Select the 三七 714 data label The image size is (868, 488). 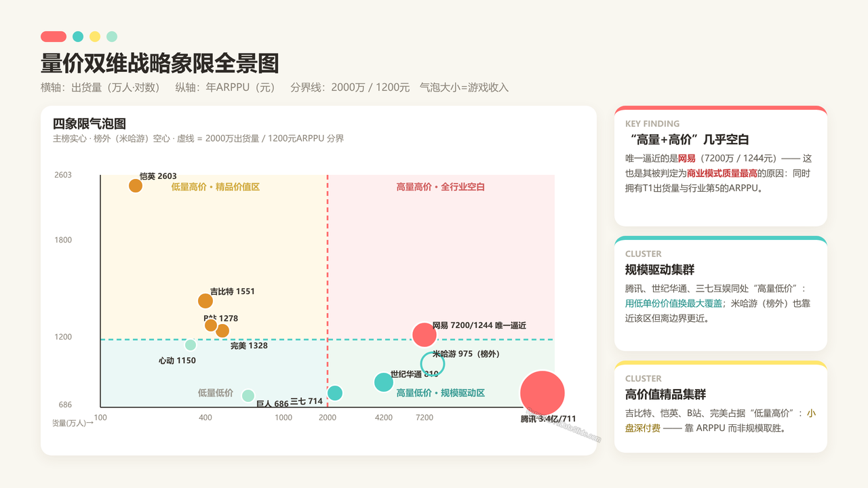307,401
